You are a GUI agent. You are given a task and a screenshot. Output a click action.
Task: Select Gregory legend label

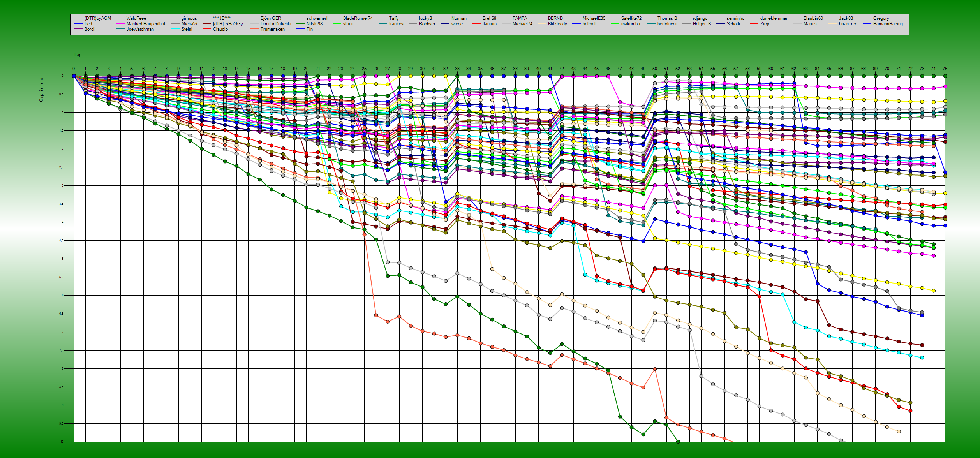pos(881,18)
